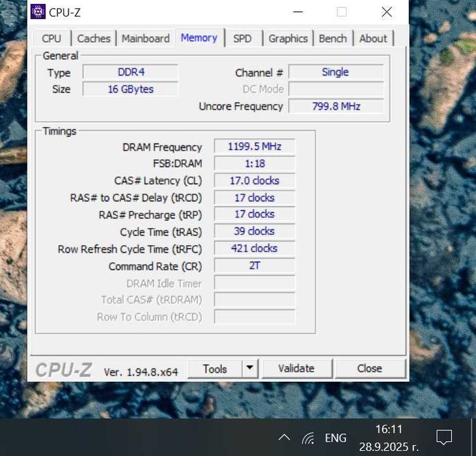Switch to the Graphics tab
The width and height of the screenshot is (476, 456).
[x=288, y=38]
